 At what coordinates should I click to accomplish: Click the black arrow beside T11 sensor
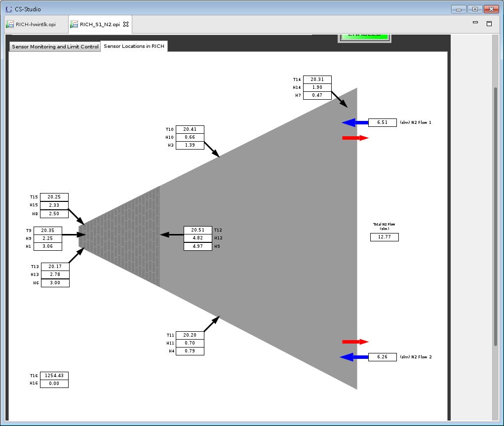[x=212, y=324]
